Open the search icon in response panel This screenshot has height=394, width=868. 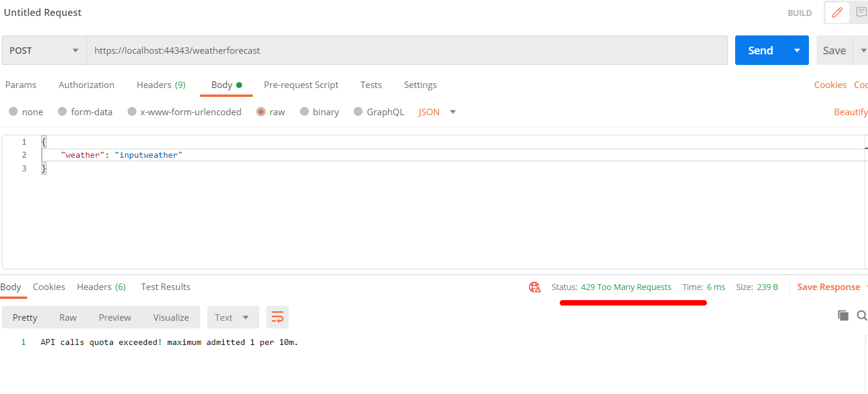coord(862,315)
